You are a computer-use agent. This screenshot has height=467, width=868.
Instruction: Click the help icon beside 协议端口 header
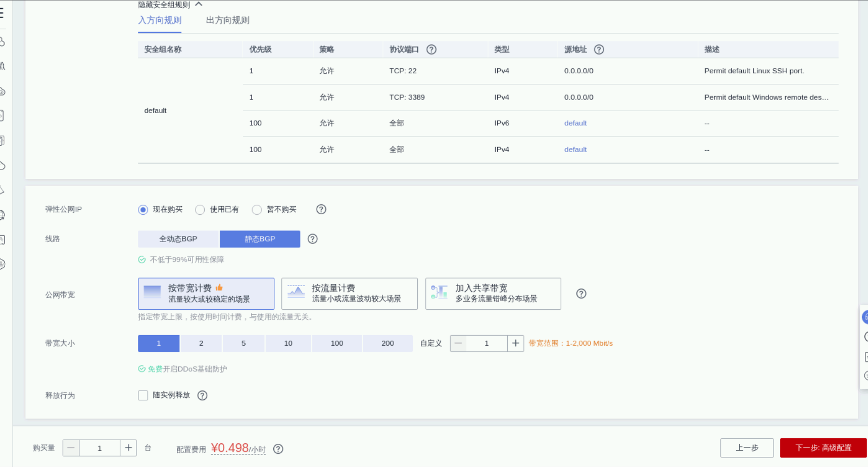point(431,50)
